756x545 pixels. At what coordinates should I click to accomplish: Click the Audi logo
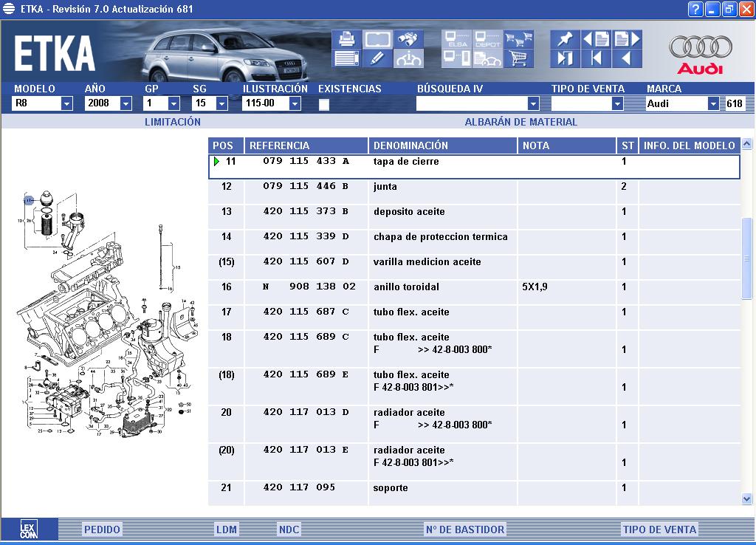pyautogui.click(x=700, y=55)
